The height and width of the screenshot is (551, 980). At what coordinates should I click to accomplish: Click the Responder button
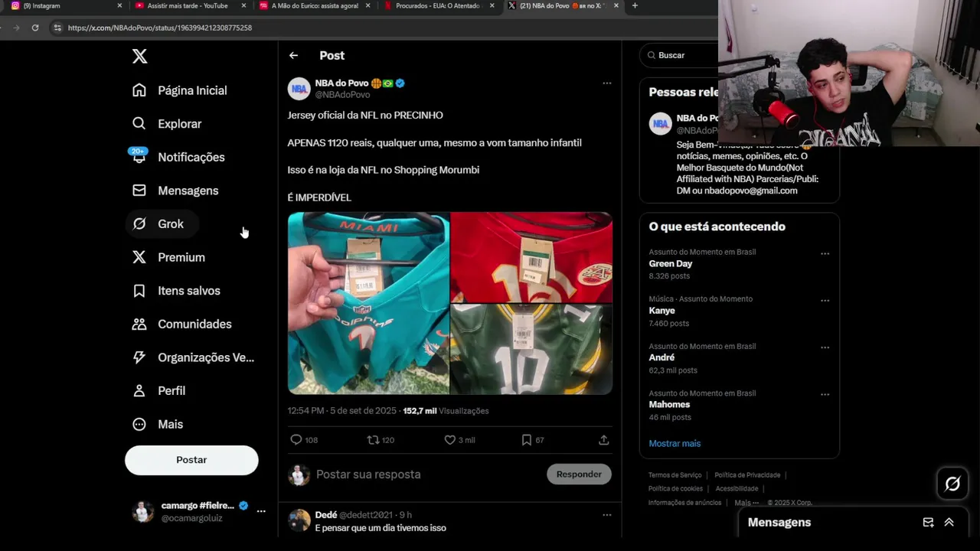point(579,474)
